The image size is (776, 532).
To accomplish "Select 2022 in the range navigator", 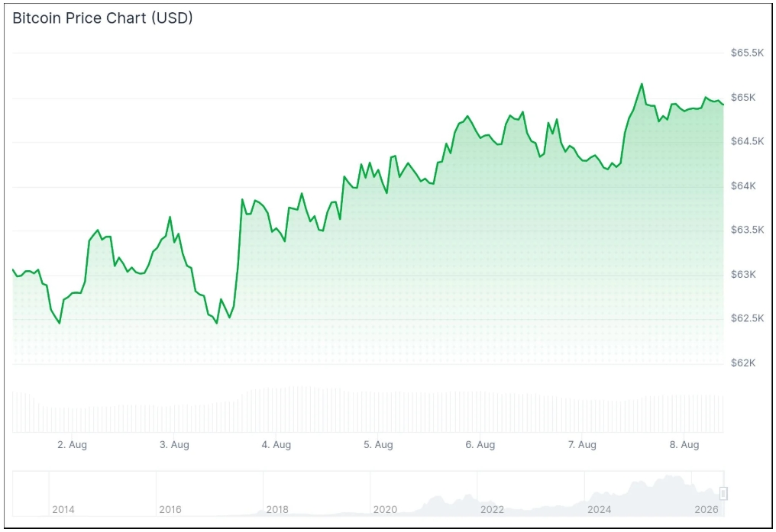I will click(492, 509).
